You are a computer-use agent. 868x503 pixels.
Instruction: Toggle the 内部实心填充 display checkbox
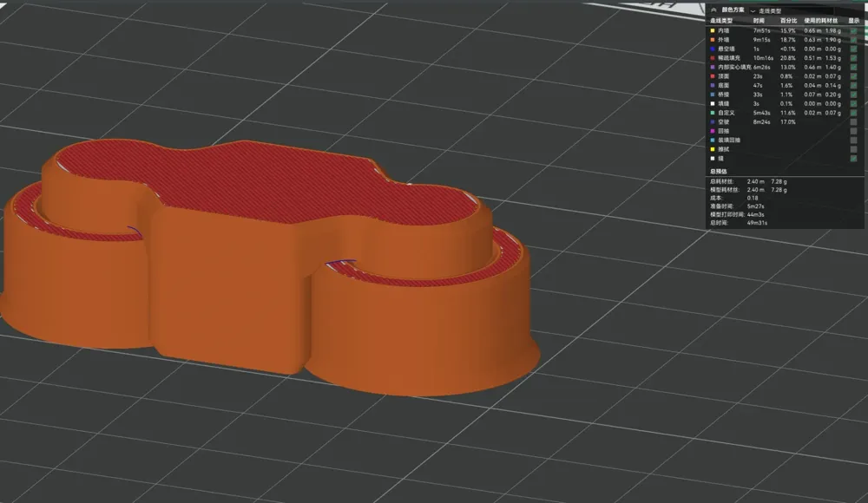click(x=853, y=67)
